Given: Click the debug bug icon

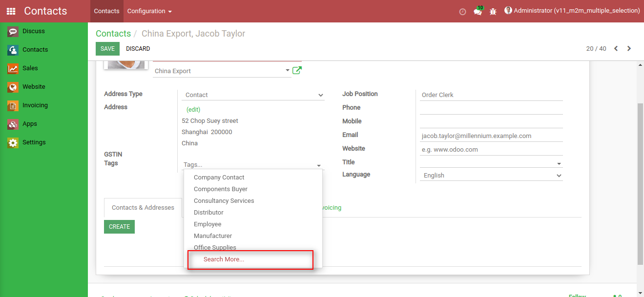Looking at the screenshot, I should [493, 11].
